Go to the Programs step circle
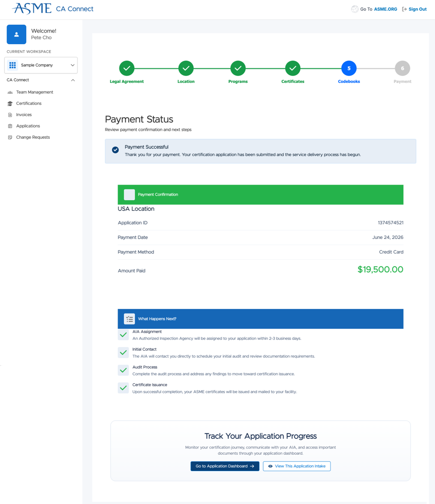The width and height of the screenshot is (435, 504). click(238, 69)
